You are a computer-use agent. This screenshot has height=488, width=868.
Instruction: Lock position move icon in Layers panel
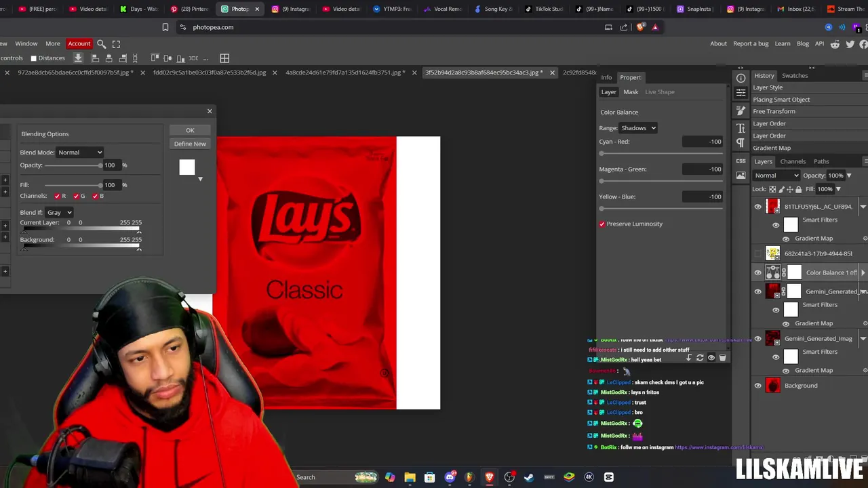click(789, 189)
